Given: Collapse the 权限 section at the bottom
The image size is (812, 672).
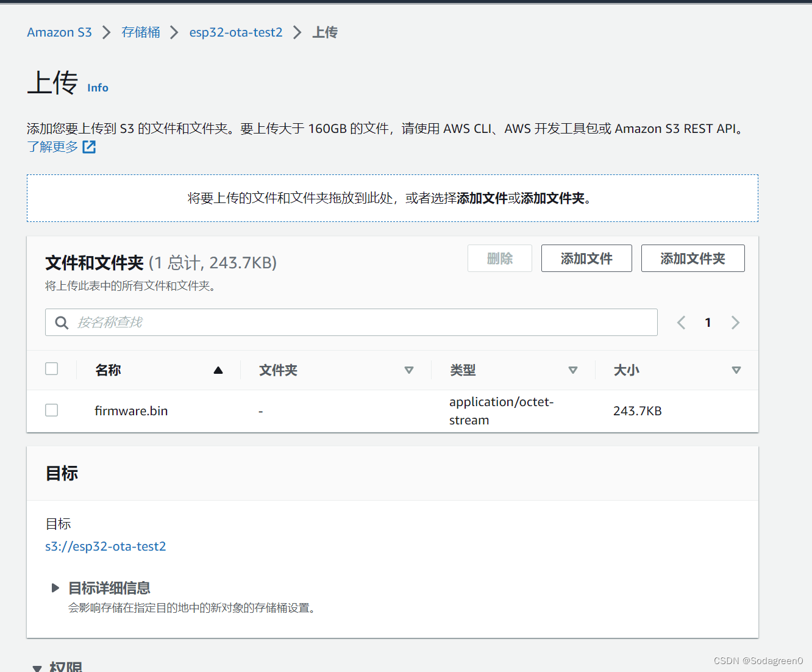Looking at the screenshot, I should [x=37, y=667].
